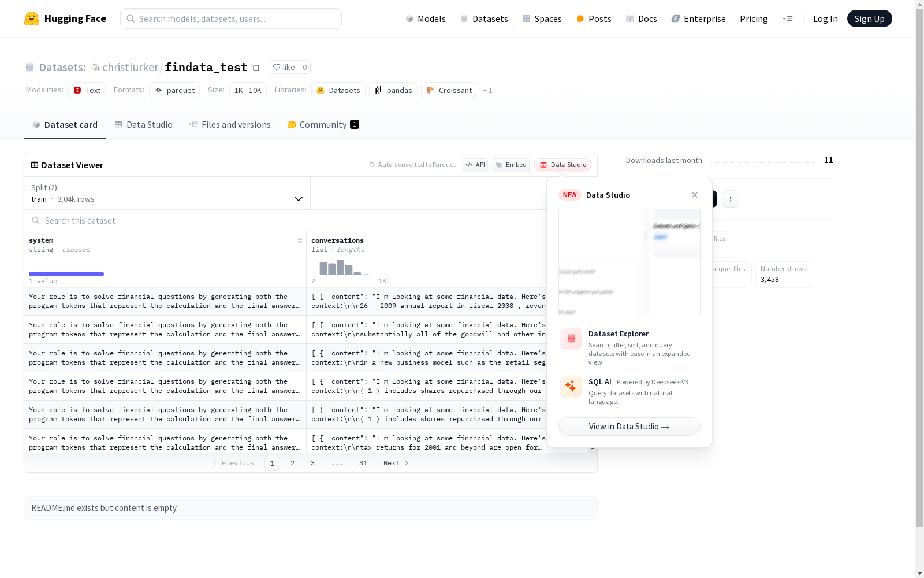This screenshot has width=924, height=578.
Task: Click View in Data Studio button
Action: click(x=629, y=427)
